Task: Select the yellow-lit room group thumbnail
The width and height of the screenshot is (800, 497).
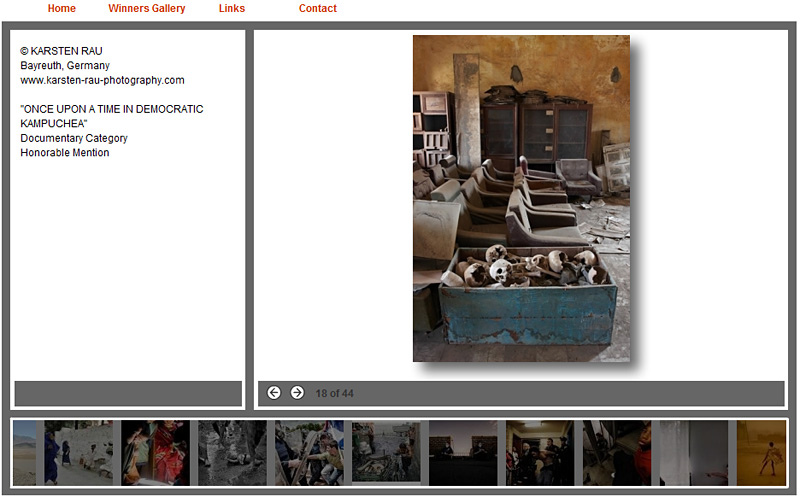Action: 540,453
